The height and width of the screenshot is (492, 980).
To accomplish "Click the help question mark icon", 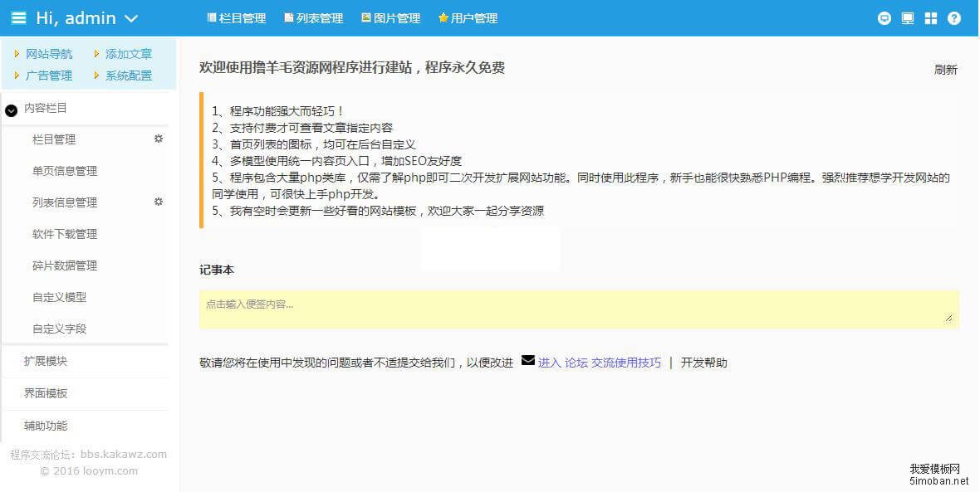I will 953,17.
